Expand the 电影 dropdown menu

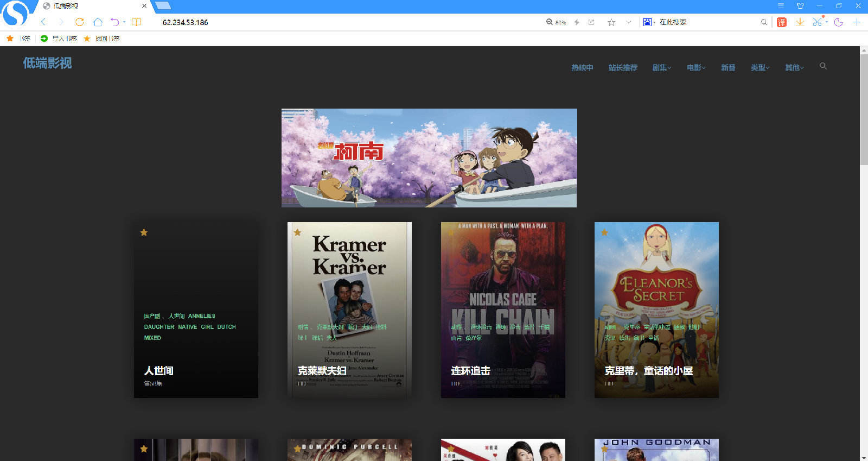point(695,68)
